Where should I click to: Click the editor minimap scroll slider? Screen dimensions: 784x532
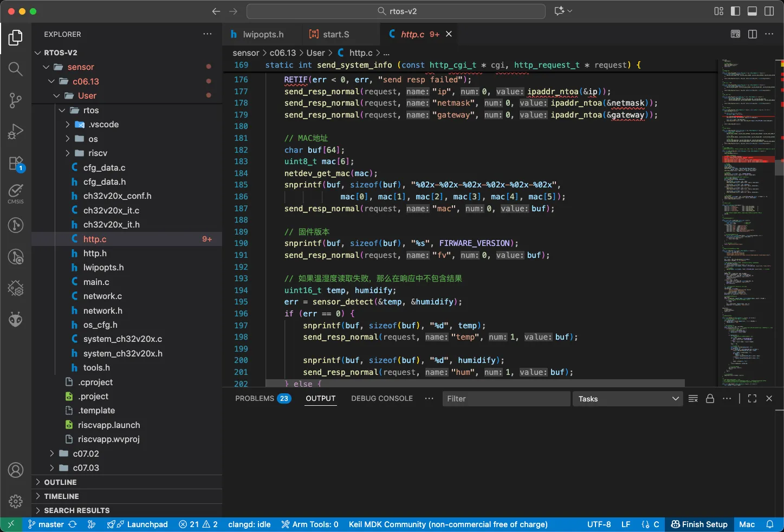(x=779, y=167)
